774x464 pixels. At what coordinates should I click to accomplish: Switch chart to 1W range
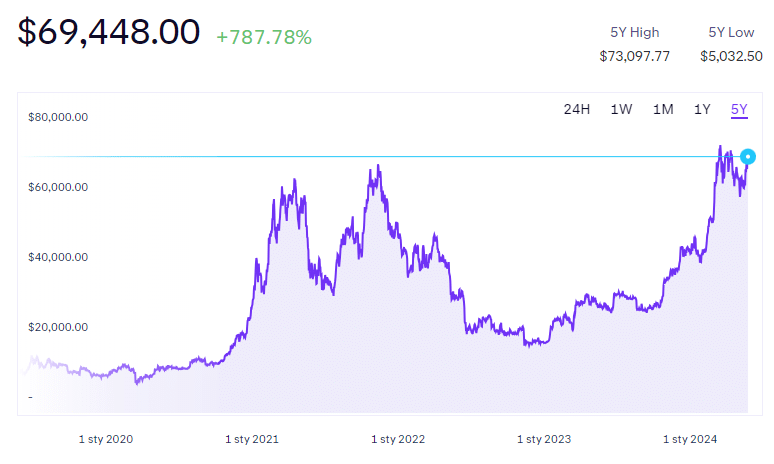pos(621,109)
